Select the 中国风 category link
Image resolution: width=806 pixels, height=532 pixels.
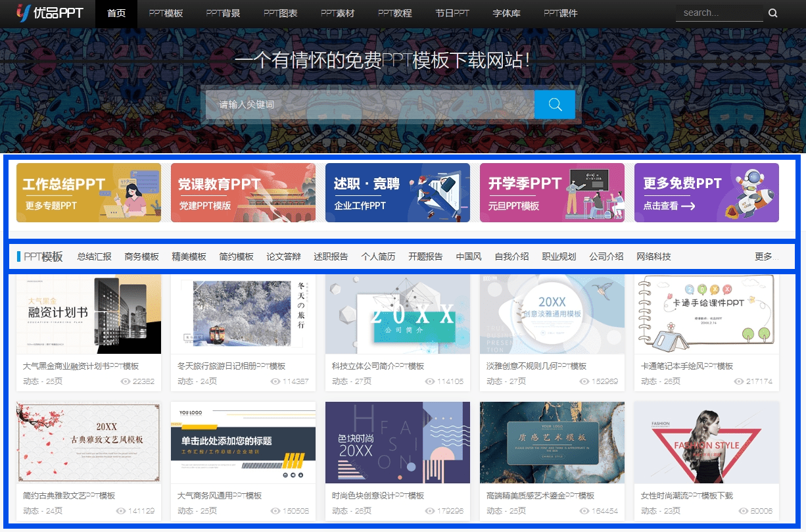[x=469, y=256]
